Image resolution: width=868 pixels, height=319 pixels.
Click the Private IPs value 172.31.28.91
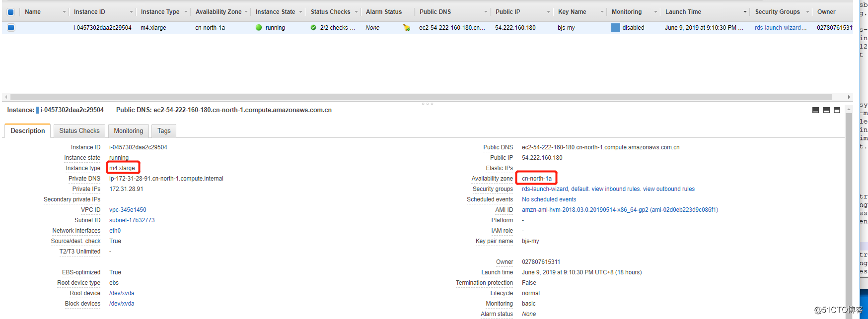[x=126, y=189]
